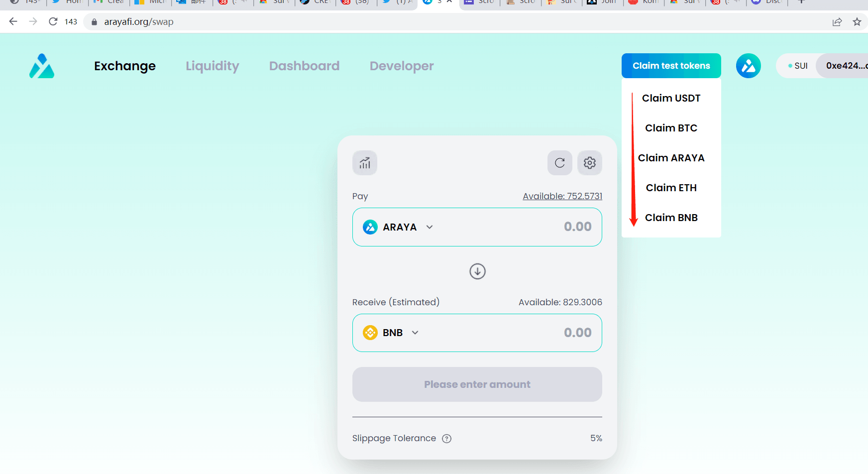868x474 pixels.
Task: Select Claim ETH from the menu
Action: pyautogui.click(x=671, y=188)
